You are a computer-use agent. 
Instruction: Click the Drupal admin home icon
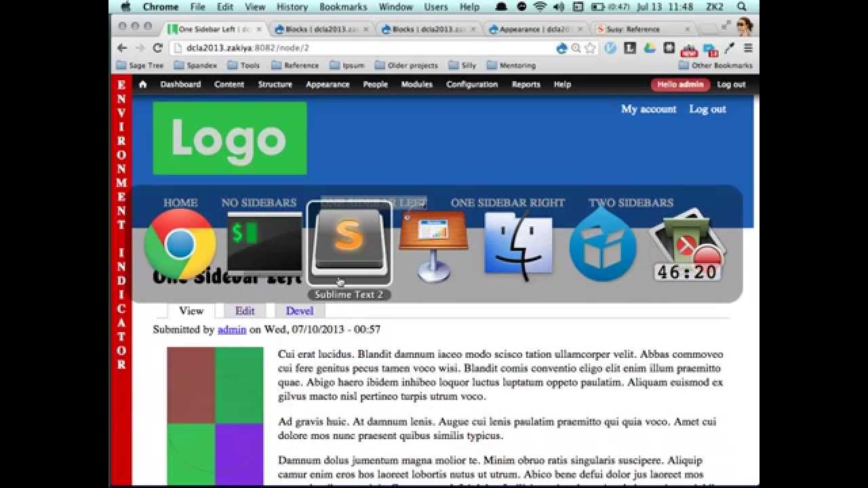pos(142,85)
